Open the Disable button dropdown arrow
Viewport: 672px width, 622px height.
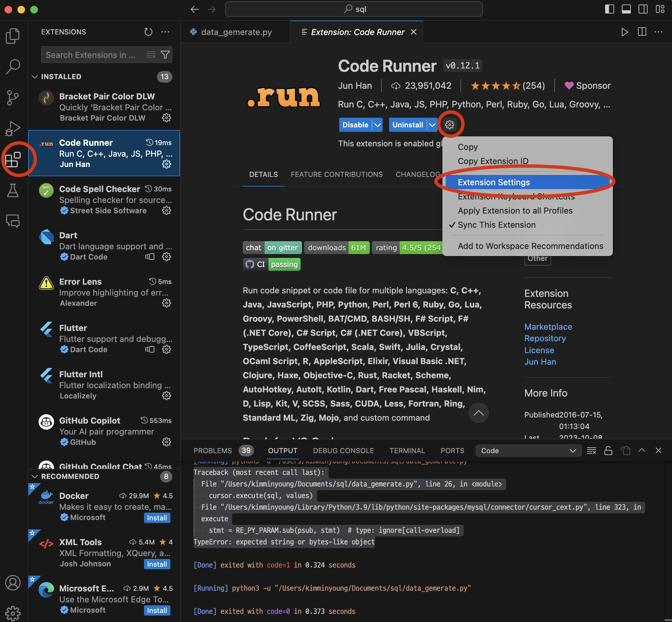click(377, 125)
